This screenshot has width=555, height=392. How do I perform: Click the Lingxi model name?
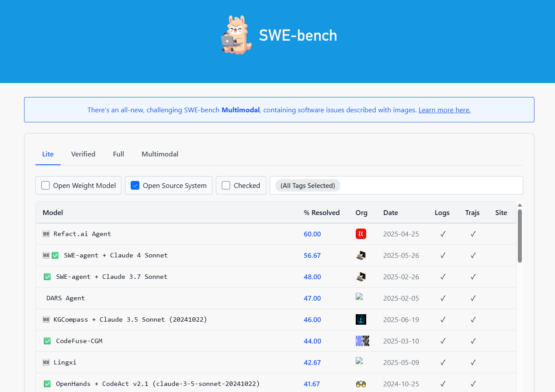(65, 362)
